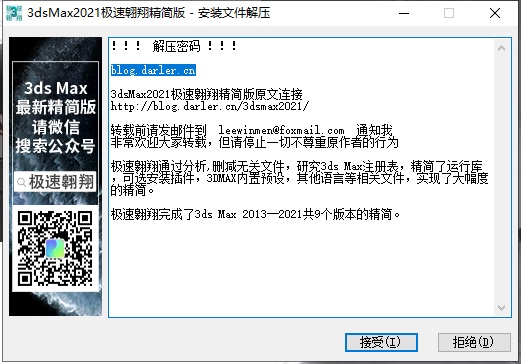Click the '！！！ 解压密码 ！！！' heading line

(174, 46)
